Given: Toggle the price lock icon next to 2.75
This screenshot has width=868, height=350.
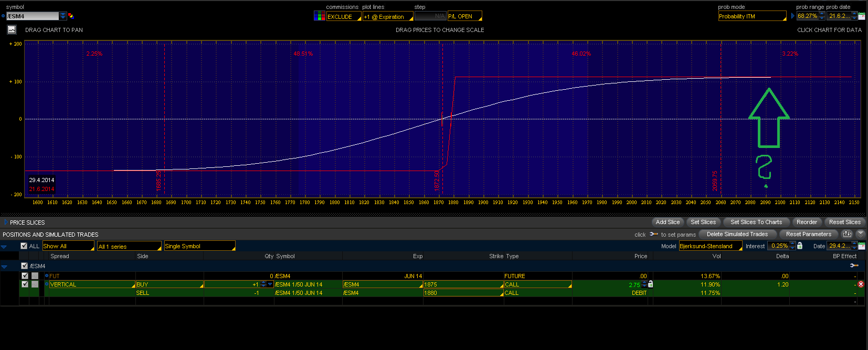Looking at the screenshot, I should [x=651, y=284].
